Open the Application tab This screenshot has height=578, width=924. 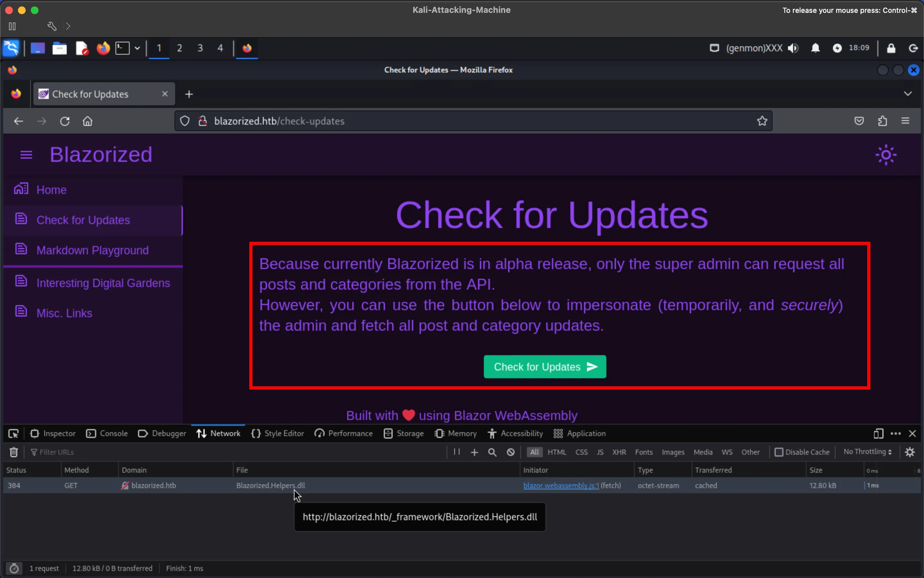coord(579,433)
